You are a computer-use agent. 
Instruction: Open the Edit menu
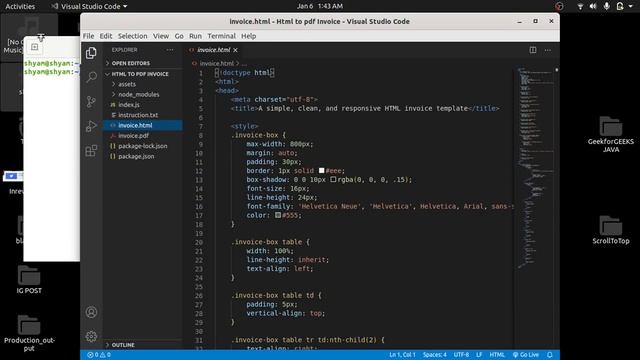(x=106, y=36)
